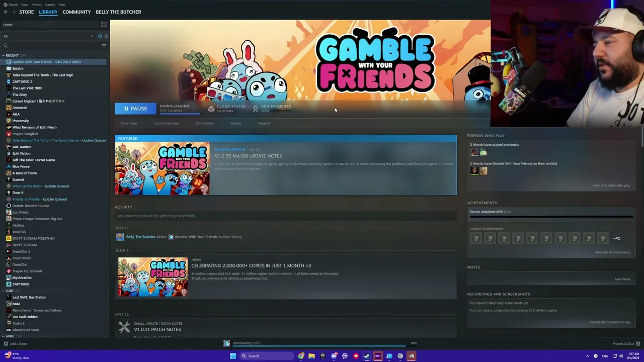Click the patch notes wrench icon

coord(124,327)
